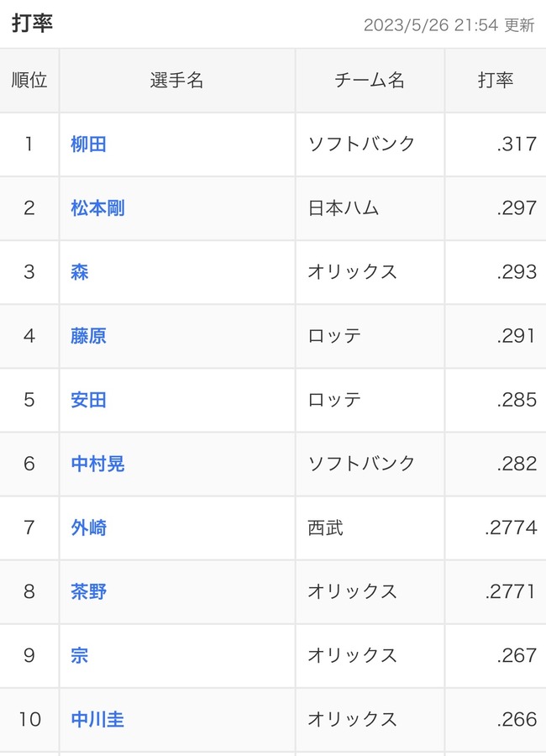Open player link 中村晃
The height and width of the screenshot is (756, 546).
pyautogui.click(x=97, y=464)
